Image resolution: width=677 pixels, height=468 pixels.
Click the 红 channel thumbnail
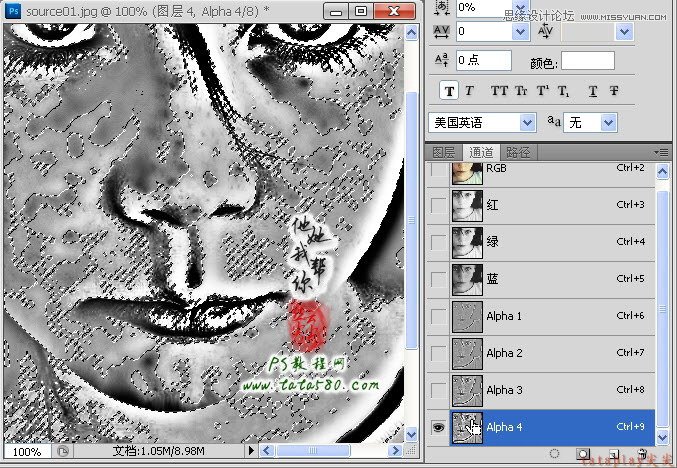pos(467,206)
